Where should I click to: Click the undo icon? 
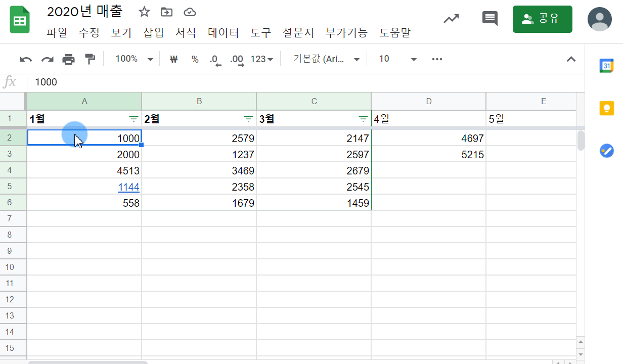tap(26, 59)
